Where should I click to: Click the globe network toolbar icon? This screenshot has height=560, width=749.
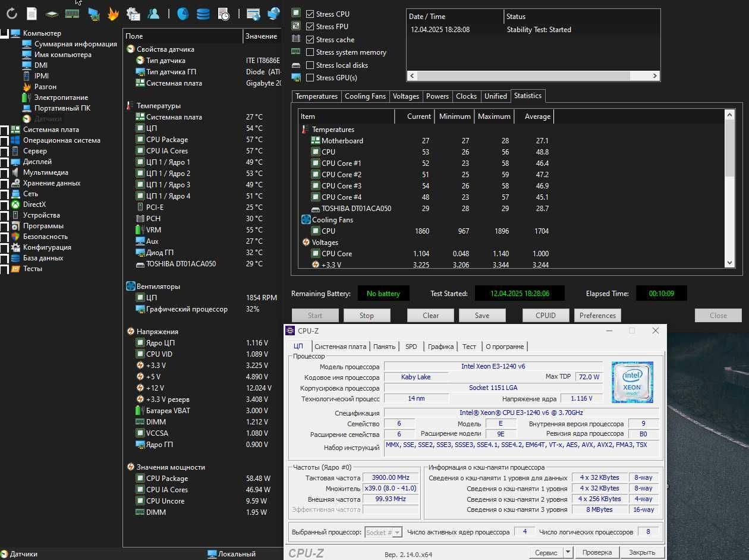coord(273,13)
